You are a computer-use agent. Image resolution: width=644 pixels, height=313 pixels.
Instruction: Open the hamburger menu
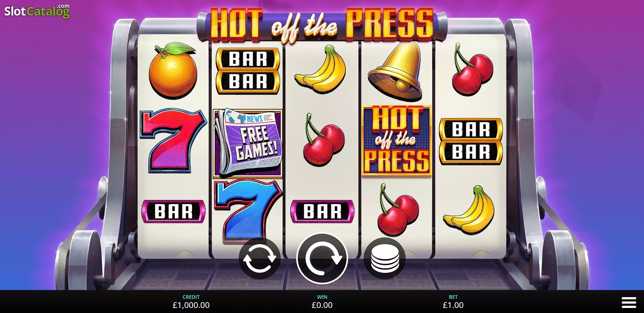pos(629,302)
